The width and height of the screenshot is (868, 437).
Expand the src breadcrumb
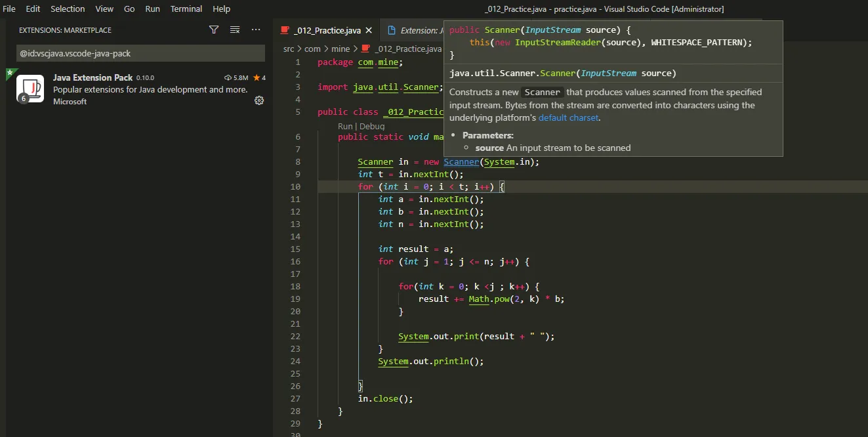tap(289, 49)
